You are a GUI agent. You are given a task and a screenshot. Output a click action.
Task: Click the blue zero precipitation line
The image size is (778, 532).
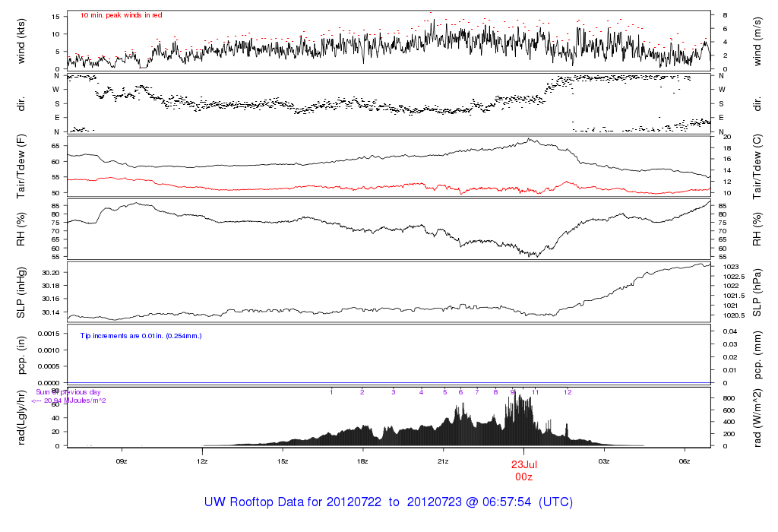click(389, 382)
